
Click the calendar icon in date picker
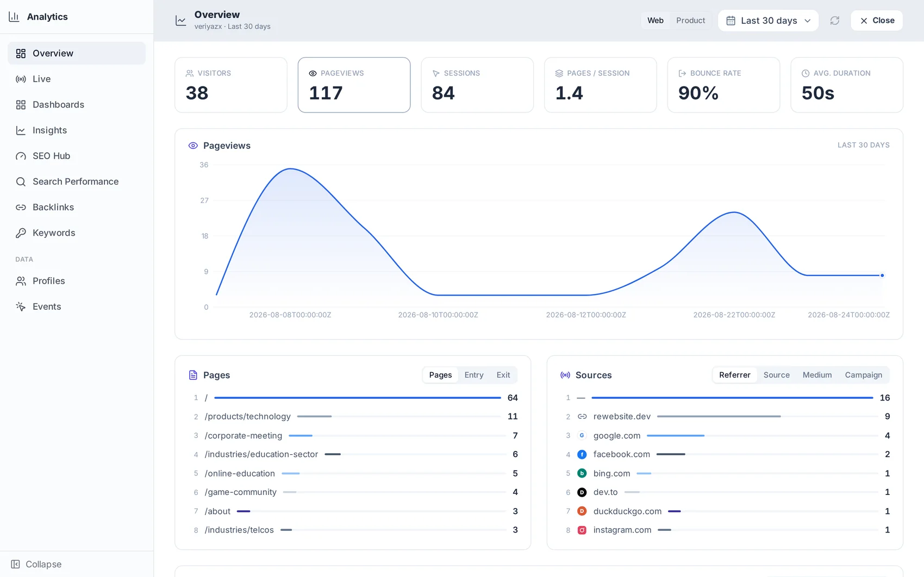coord(731,21)
